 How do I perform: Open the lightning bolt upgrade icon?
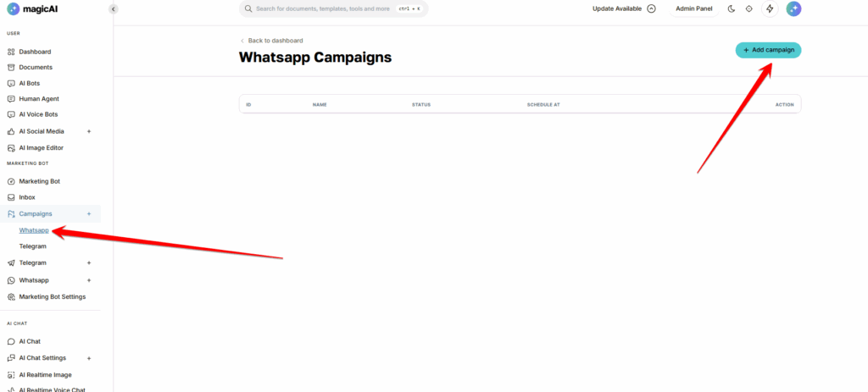770,8
